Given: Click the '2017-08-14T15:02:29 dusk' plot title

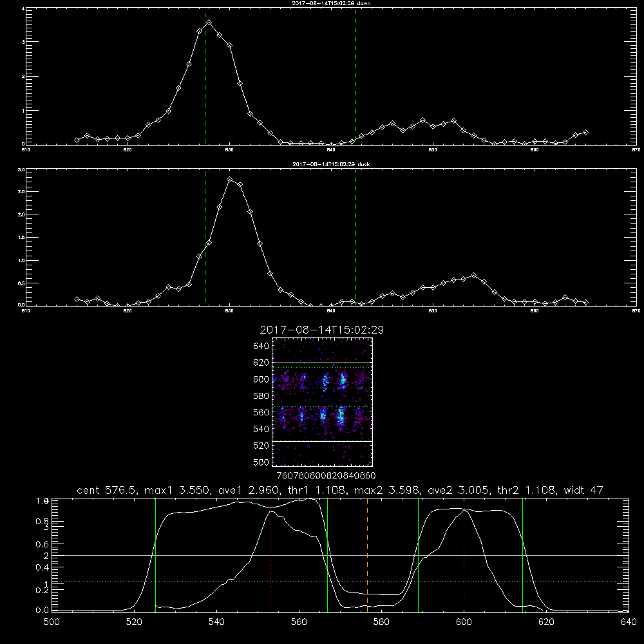Looking at the screenshot, I should pos(331,164).
